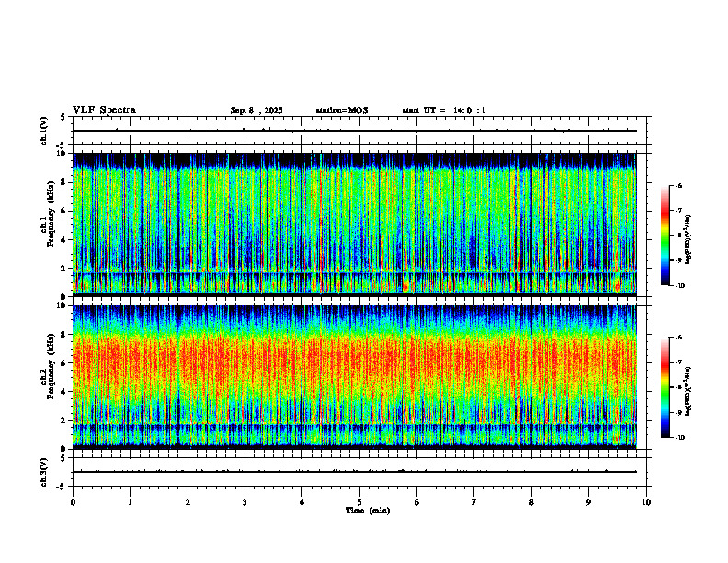
Task: Click the "8" kHz tick on ch.1 frequency axis
Action: (x=63, y=182)
